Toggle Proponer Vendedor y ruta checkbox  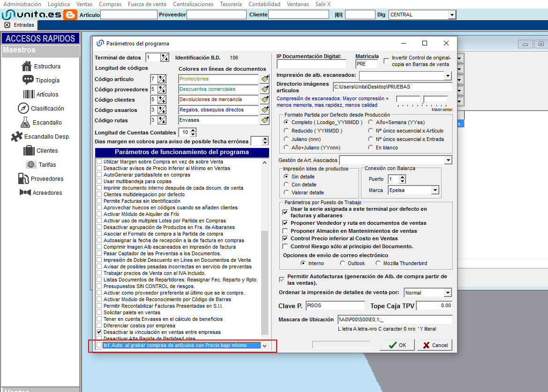(x=285, y=223)
